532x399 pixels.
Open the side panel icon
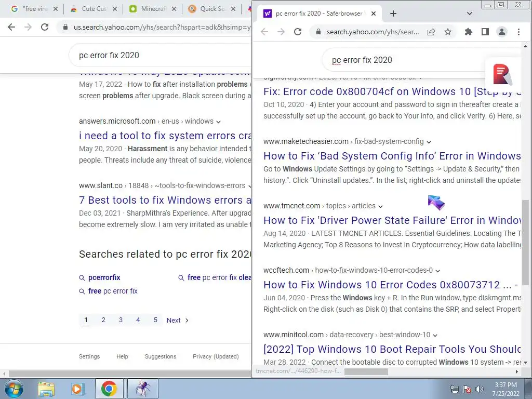[x=485, y=32]
